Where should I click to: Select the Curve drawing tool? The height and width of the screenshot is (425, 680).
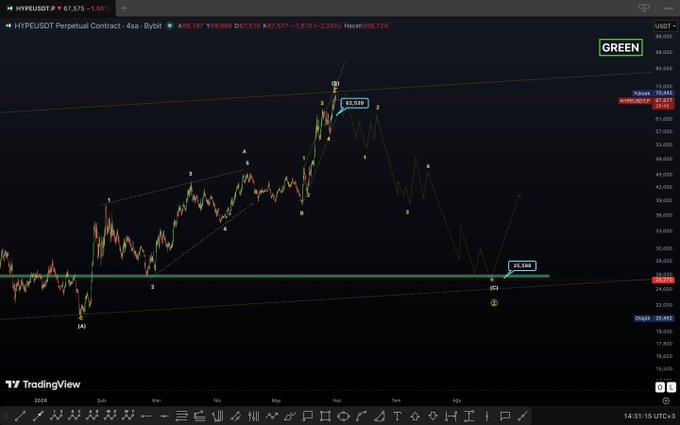point(361,416)
